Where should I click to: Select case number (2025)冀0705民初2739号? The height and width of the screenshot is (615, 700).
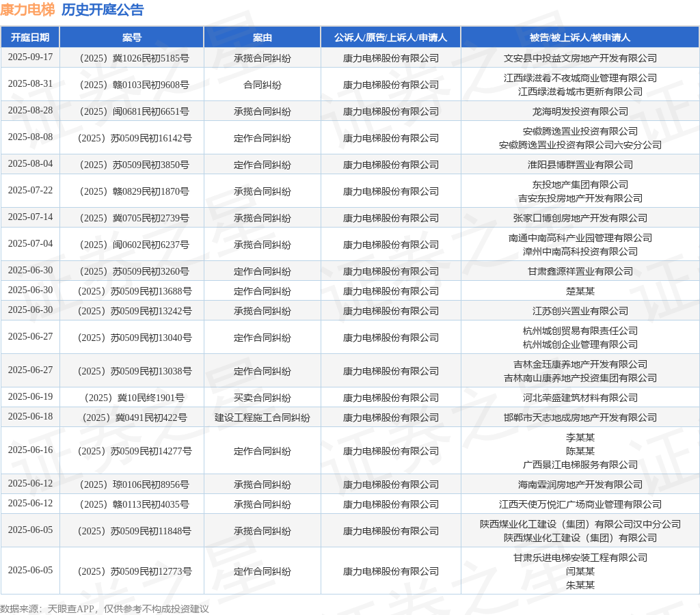tap(135, 218)
